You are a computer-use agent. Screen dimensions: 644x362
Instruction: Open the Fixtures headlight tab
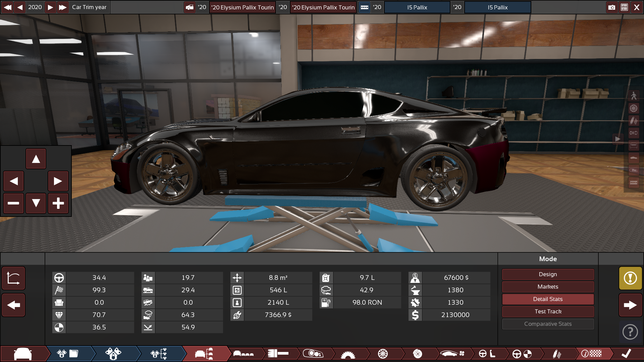pos(313,354)
